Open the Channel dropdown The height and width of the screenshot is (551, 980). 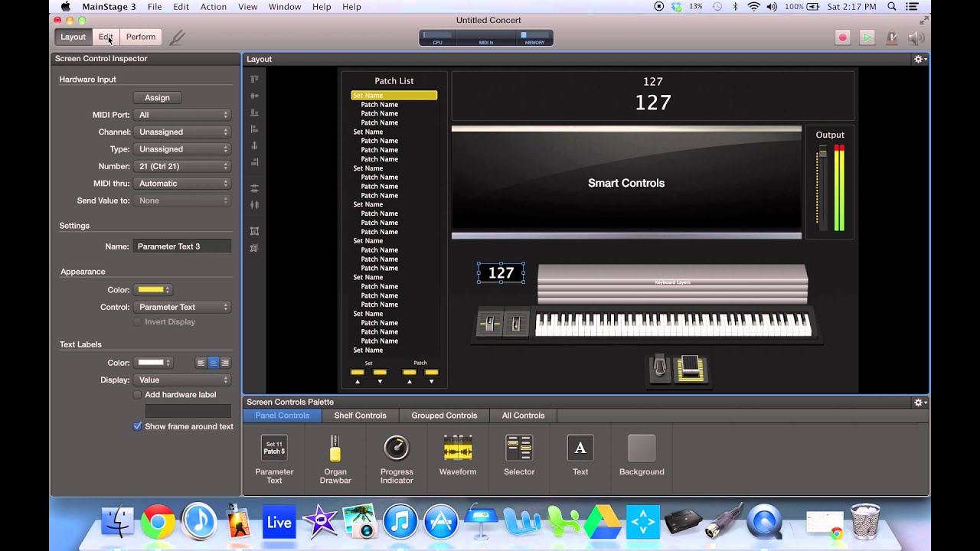(182, 132)
